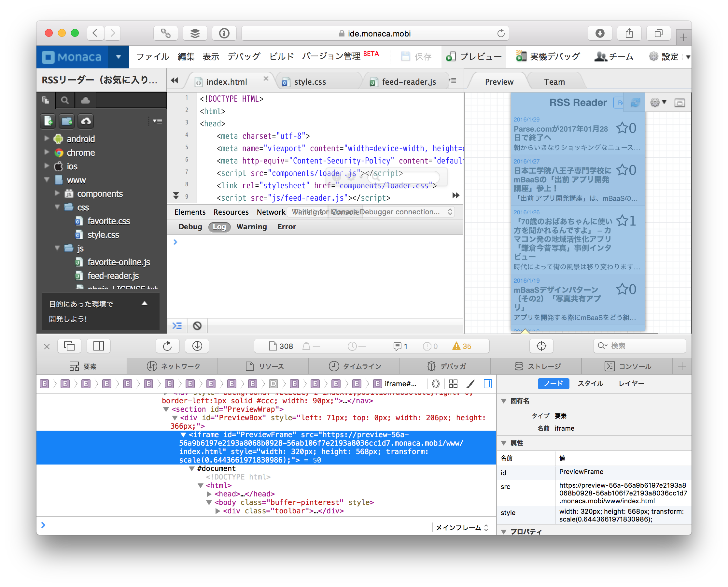
Task: Click the new folder icon in project panel
Action: 67,121
